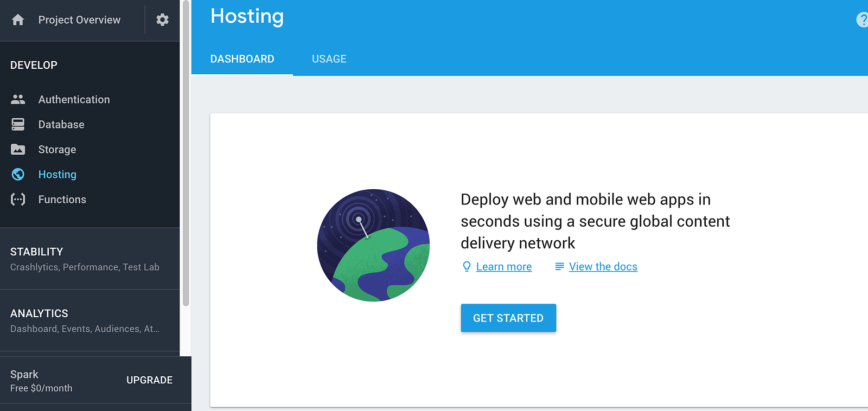868x411 pixels.
Task: Go to Project Overview
Action: coord(79,20)
